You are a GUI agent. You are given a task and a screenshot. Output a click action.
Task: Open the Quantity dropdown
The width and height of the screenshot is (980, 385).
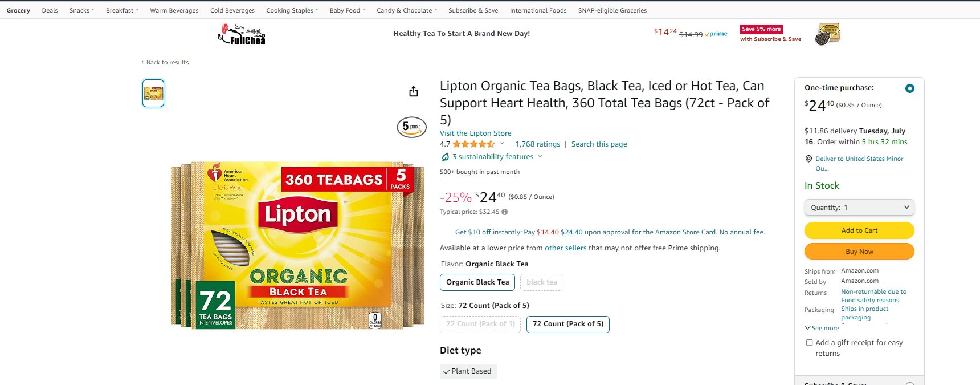[x=859, y=208]
